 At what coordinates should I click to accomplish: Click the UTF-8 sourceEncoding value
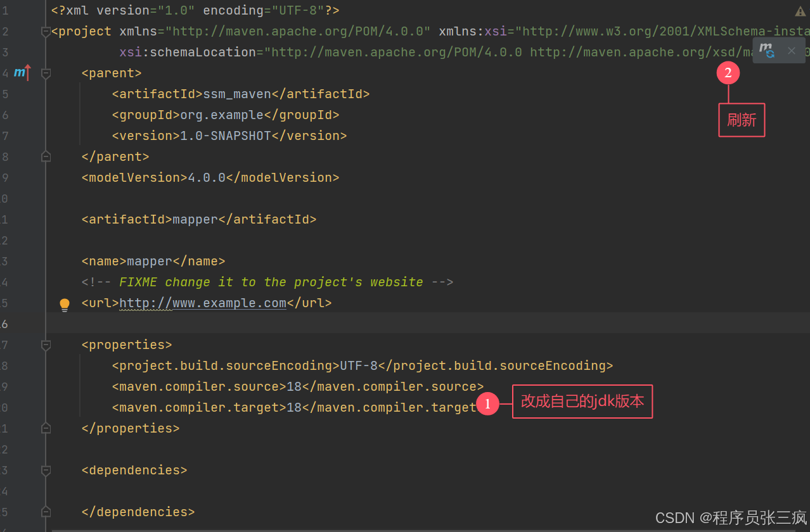tap(359, 365)
